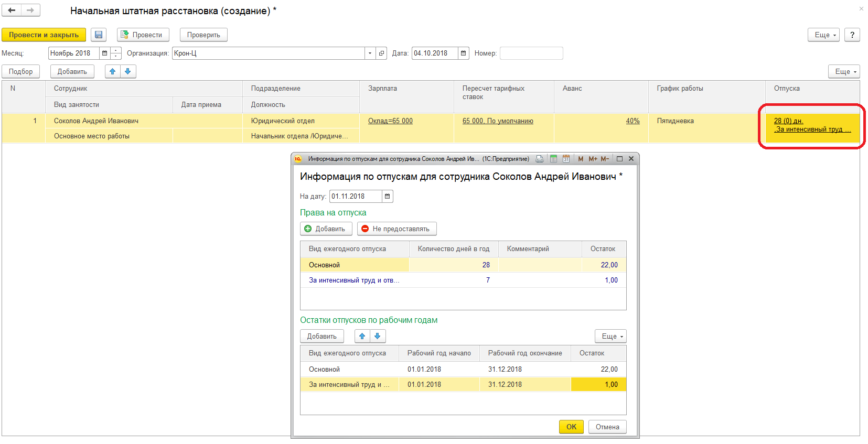
Task: Click 'Не предоставлять' button
Action: tap(397, 229)
